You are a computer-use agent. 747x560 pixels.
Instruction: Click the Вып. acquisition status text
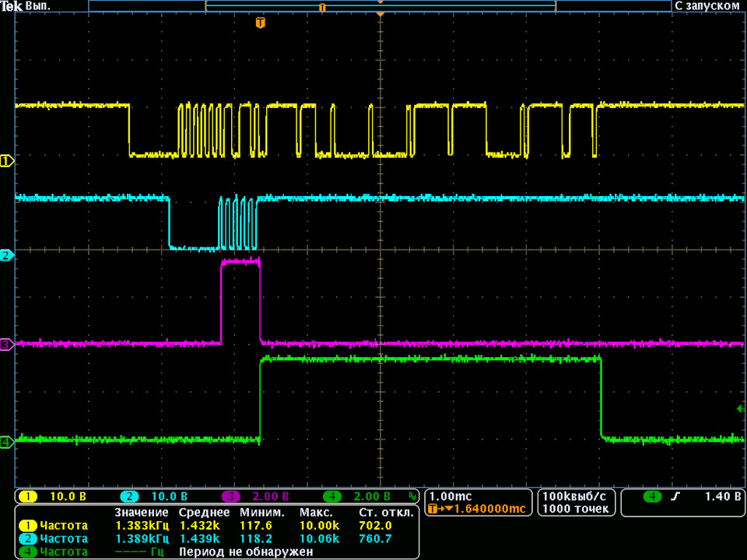pyautogui.click(x=38, y=7)
